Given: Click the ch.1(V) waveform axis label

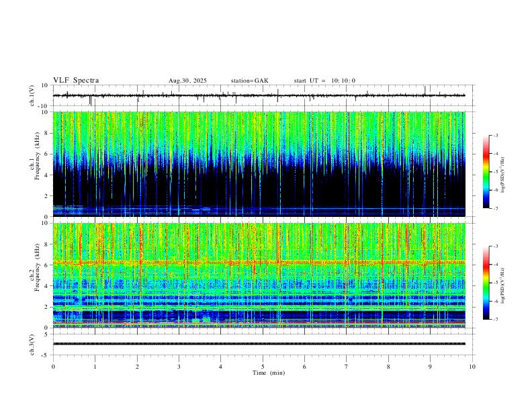Looking at the screenshot, I should click(32, 95).
